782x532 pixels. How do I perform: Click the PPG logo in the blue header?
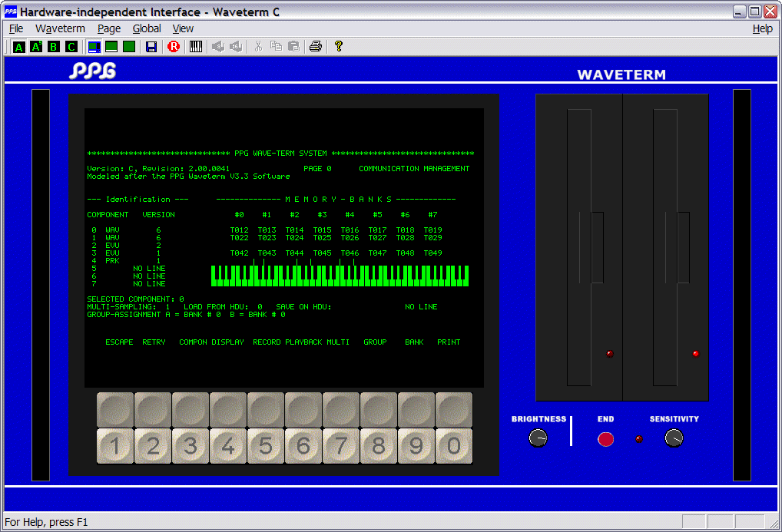(93, 71)
